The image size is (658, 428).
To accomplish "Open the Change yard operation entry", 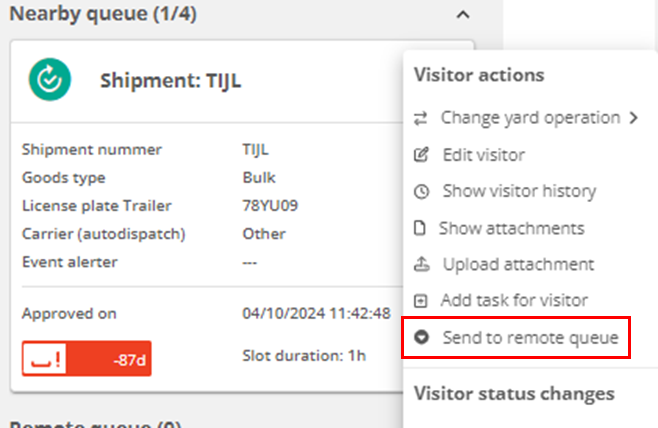I will [x=530, y=118].
